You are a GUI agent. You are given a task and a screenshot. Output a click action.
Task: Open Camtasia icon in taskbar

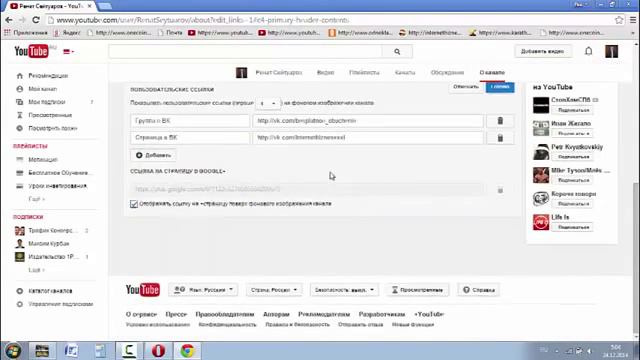129,351
